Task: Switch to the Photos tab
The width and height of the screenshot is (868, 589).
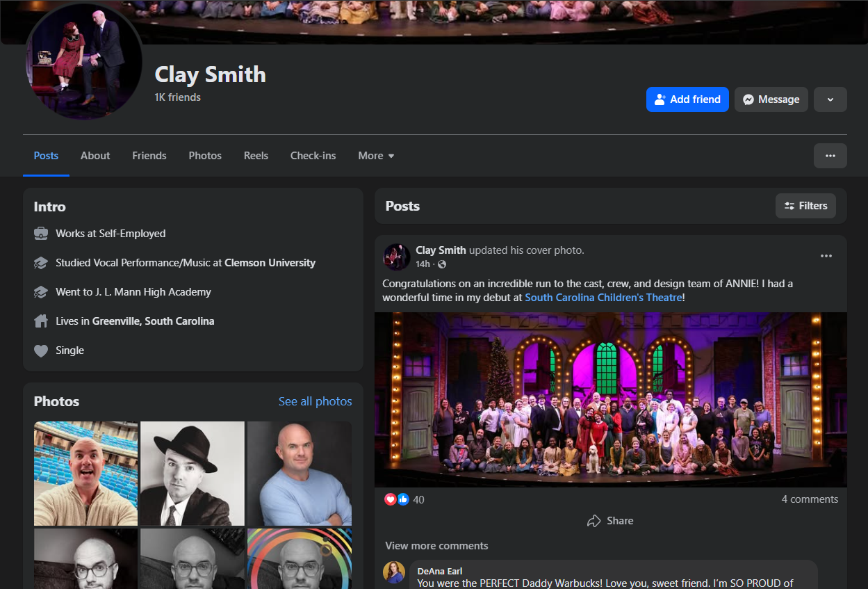Action: [205, 155]
